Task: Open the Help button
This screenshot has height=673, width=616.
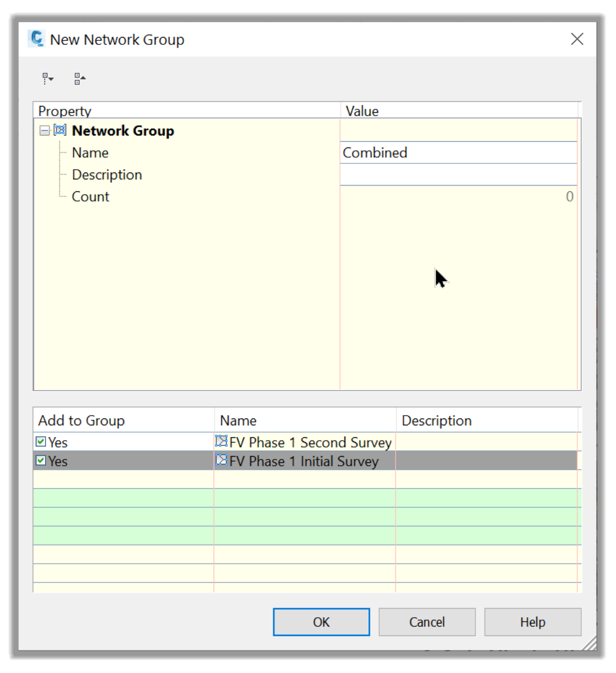Action: [532, 622]
